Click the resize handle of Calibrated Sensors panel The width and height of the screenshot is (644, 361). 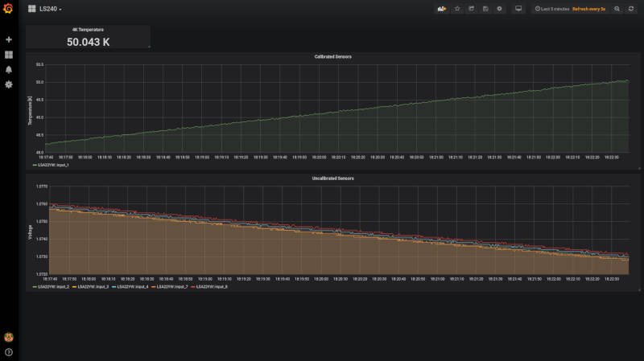[x=639, y=168]
